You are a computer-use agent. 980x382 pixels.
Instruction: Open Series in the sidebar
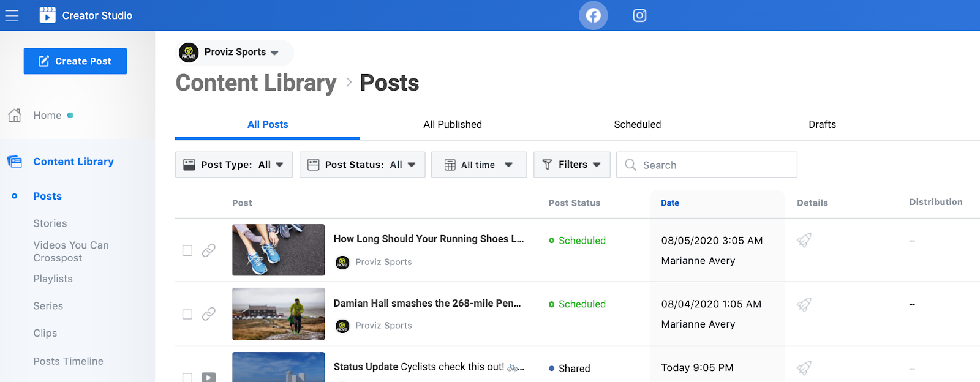click(48, 306)
